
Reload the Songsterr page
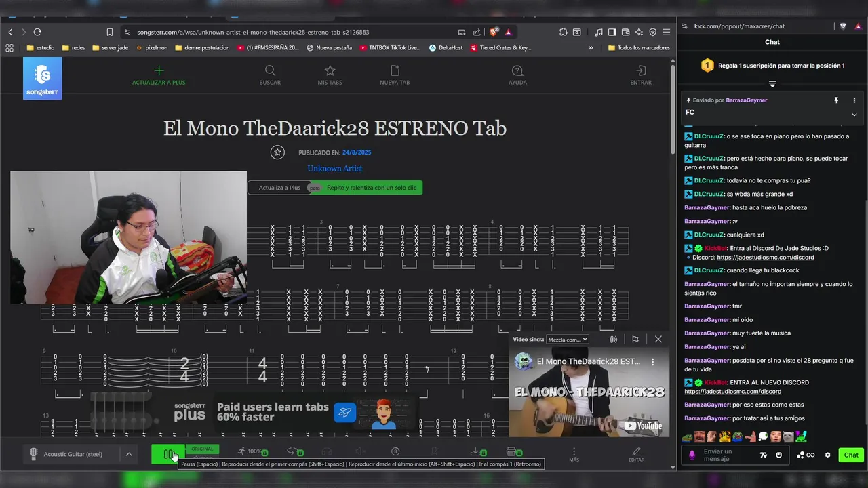click(x=37, y=32)
